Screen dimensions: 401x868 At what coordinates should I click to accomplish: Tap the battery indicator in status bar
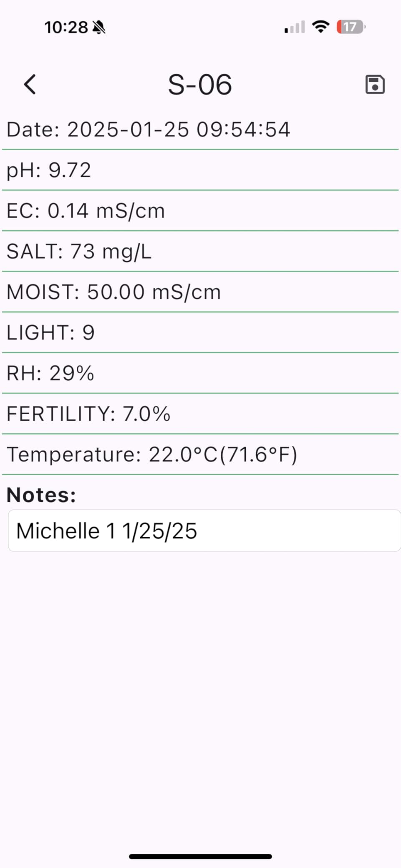click(351, 27)
